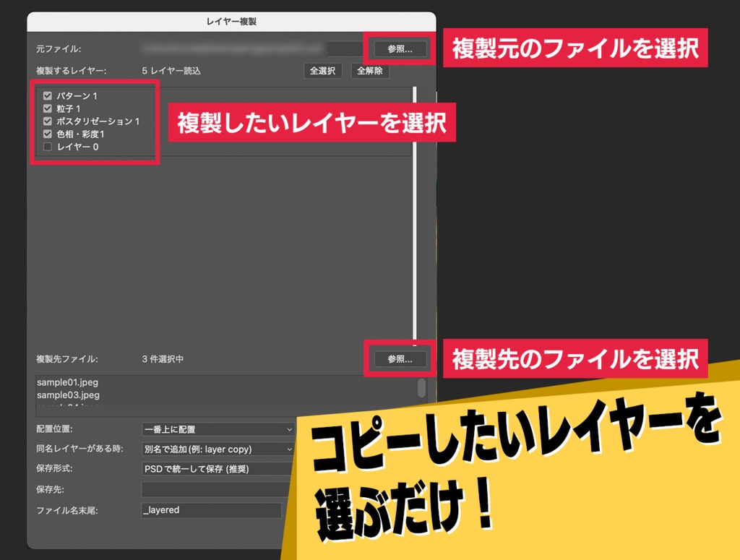Click the 複製先ファイル: label
This screenshot has height=560, width=740.
coord(67,359)
